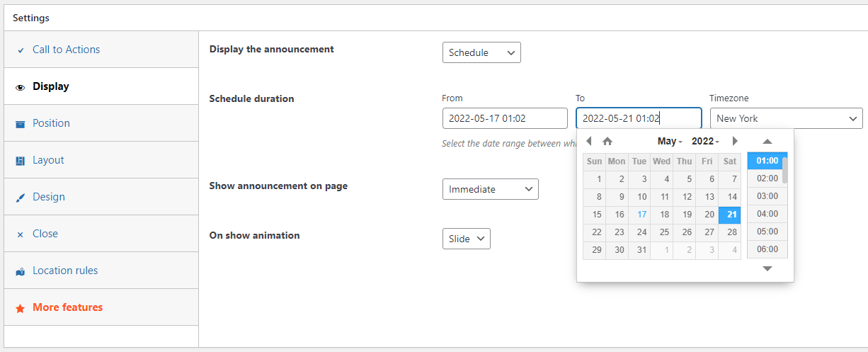Pick the 04:00 time option

click(x=767, y=214)
